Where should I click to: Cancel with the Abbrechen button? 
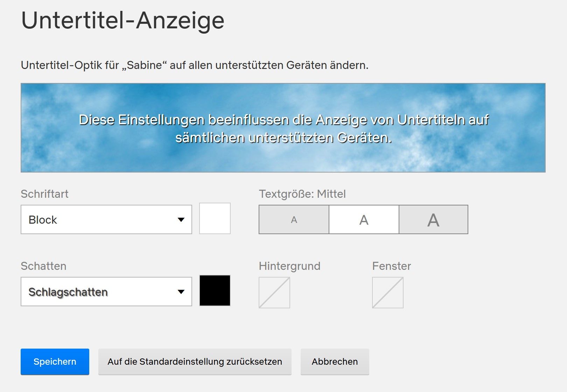click(x=335, y=362)
